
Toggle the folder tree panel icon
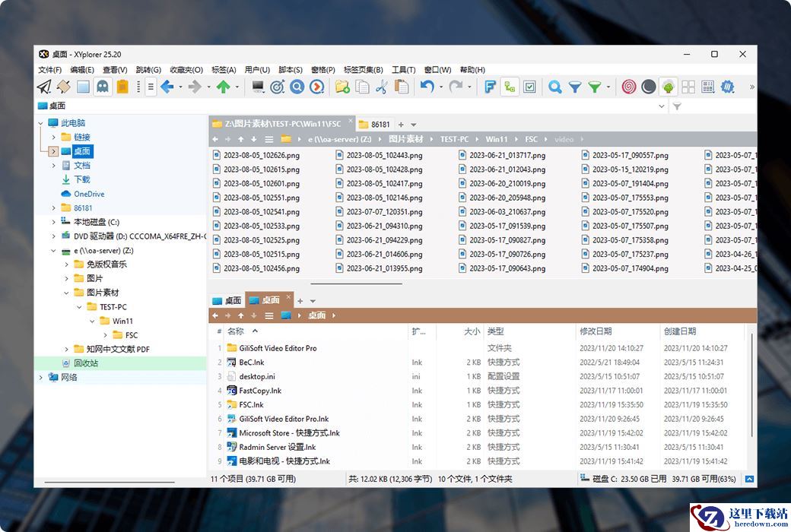tap(510, 87)
